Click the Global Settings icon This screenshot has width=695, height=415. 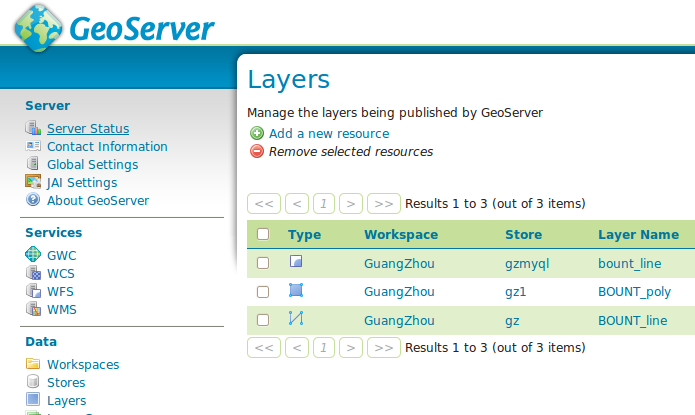[33, 164]
